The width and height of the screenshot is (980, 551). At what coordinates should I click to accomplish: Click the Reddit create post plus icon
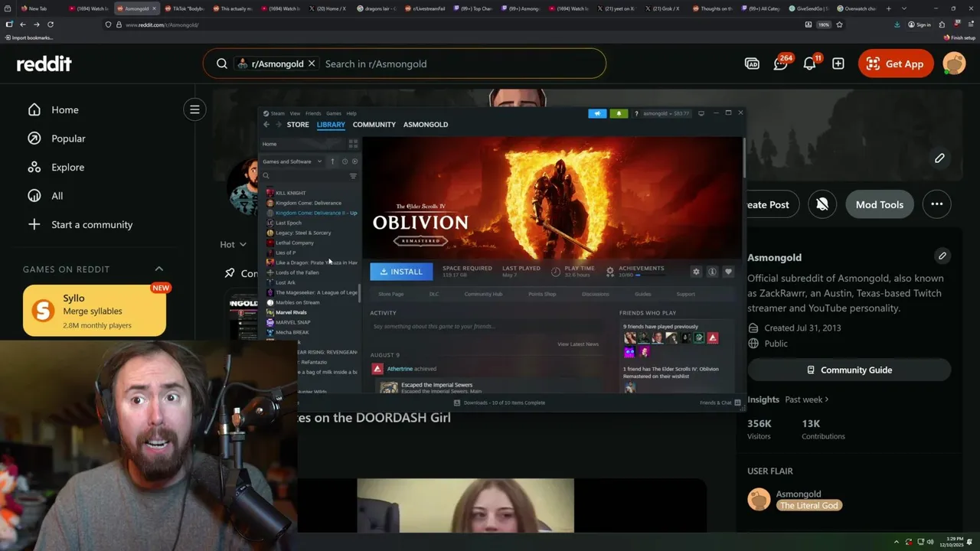click(838, 64)
